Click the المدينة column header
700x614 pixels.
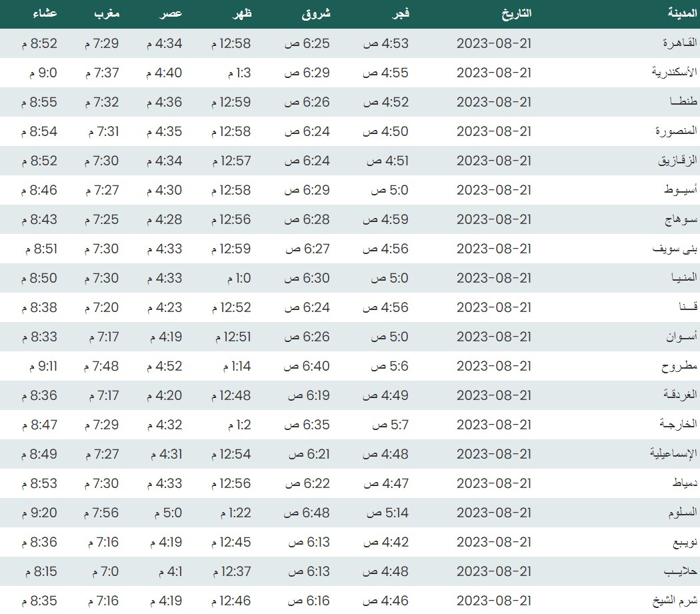click(x=681, y=13)
